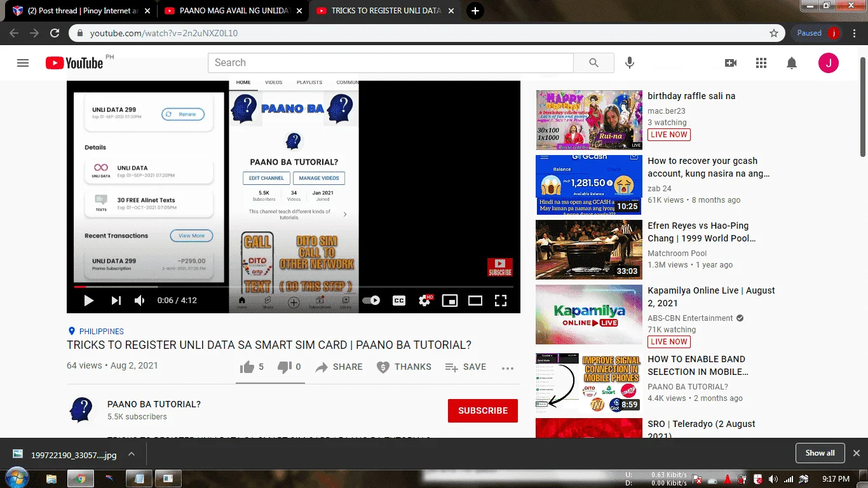Click the taskbar clock showing 9:17 PM

coord(836,479)
